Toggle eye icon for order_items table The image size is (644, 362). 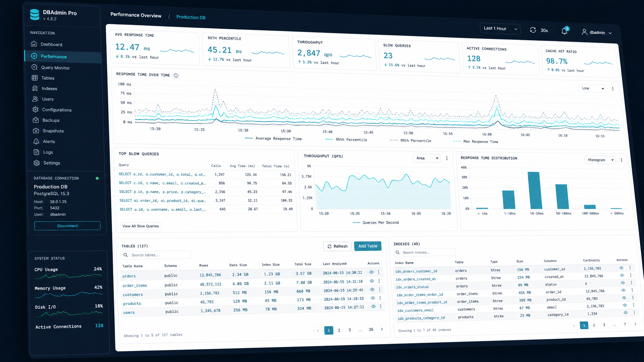click(372, 281)
